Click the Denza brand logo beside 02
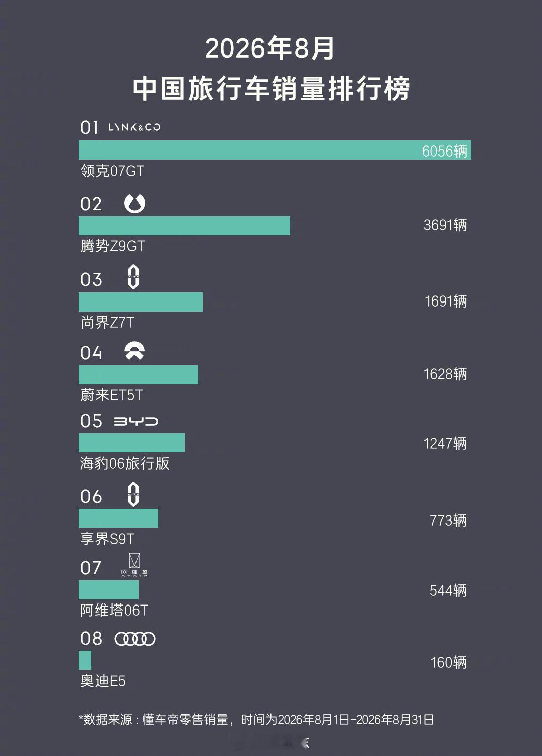 (134, 203)
